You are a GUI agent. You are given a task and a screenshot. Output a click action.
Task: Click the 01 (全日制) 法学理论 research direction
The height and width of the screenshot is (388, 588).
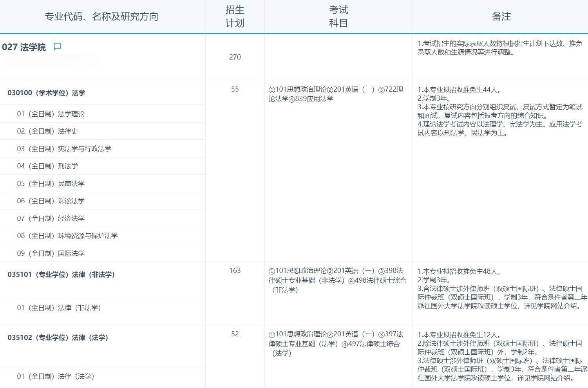(51, 114)
